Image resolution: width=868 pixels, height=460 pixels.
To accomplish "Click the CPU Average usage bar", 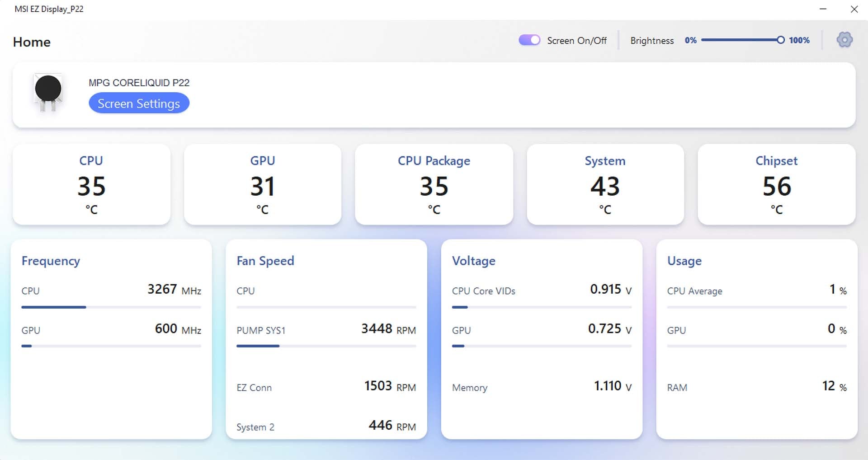I will [x=757, y=307].
